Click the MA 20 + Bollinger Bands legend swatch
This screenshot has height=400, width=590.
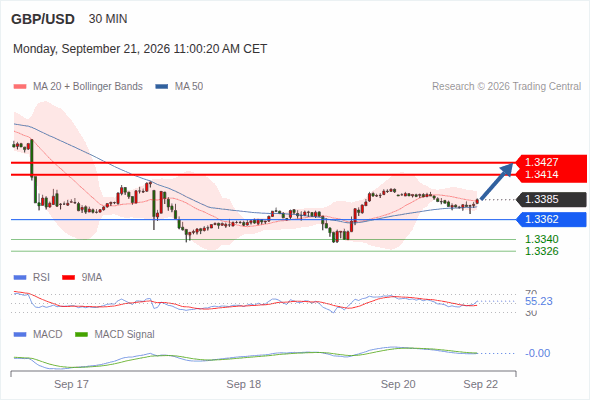pyautogui.click(x=20, y=87)
